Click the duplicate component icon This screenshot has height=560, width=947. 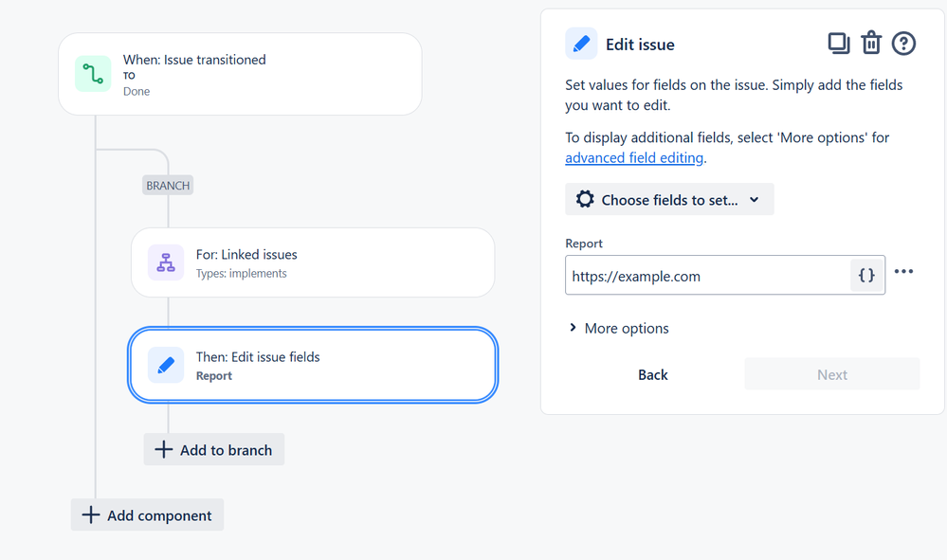pyautogui.click(x=838, y=44)
